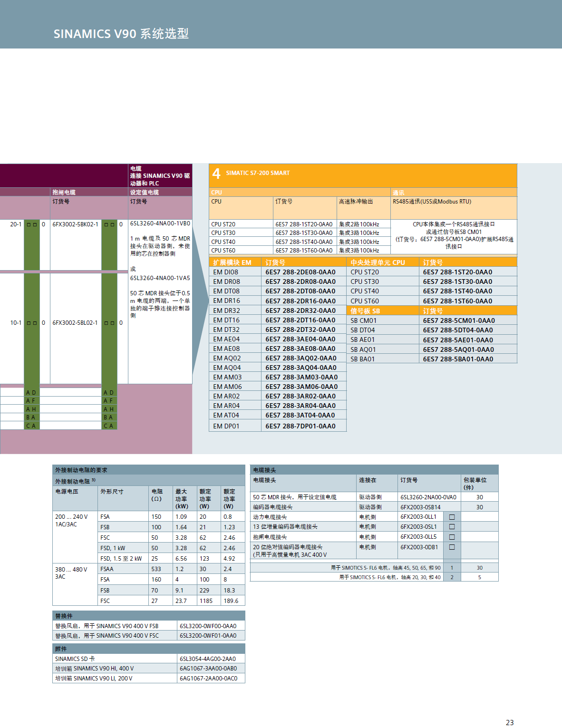Select the box beside 6FX2003-0LL5 brake connector
Image resolution: width=562 pixels, height=728 pixels.
click(x=452, y=537)
